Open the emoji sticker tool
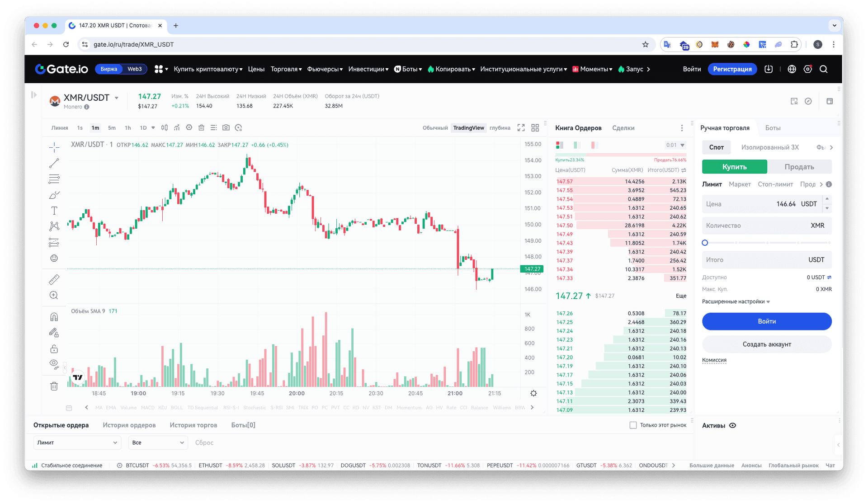The width and height of the screenshot is (868, 503). [x=54, y=258]
